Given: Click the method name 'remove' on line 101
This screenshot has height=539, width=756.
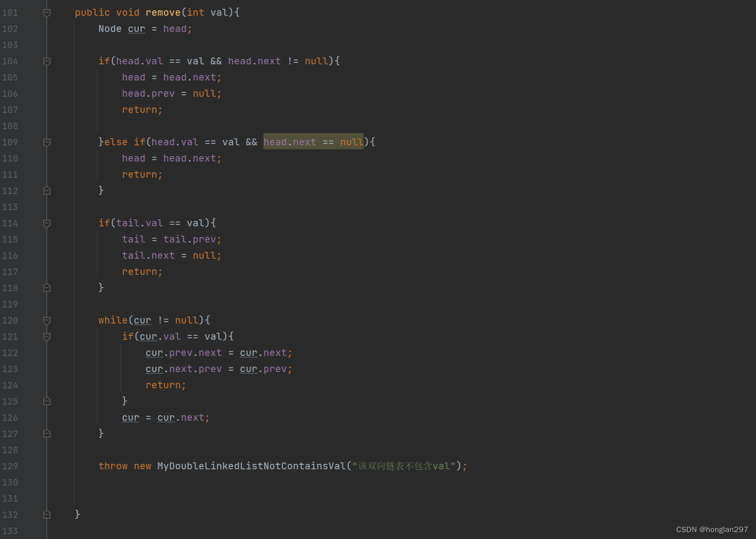Looking at the screenshot, I should 163,12.
